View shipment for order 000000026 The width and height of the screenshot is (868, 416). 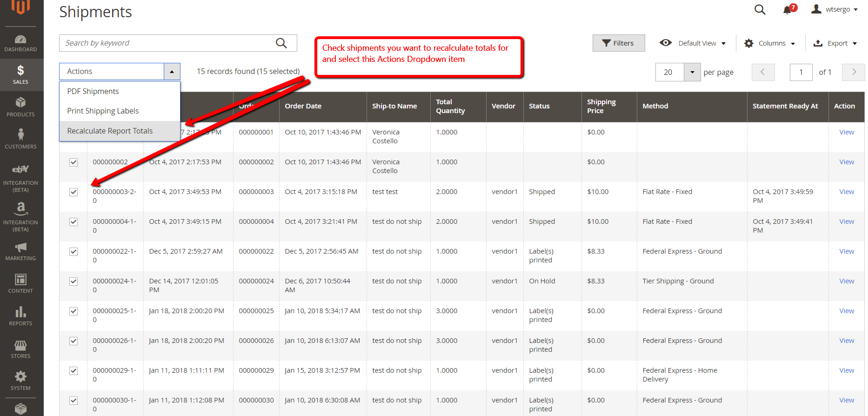846,341
